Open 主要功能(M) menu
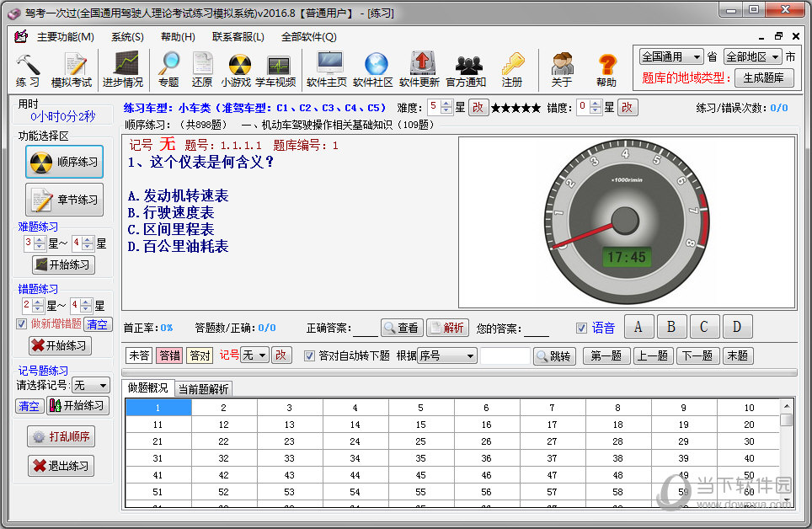This screenshot has width=812, height=529. [65, 37]
